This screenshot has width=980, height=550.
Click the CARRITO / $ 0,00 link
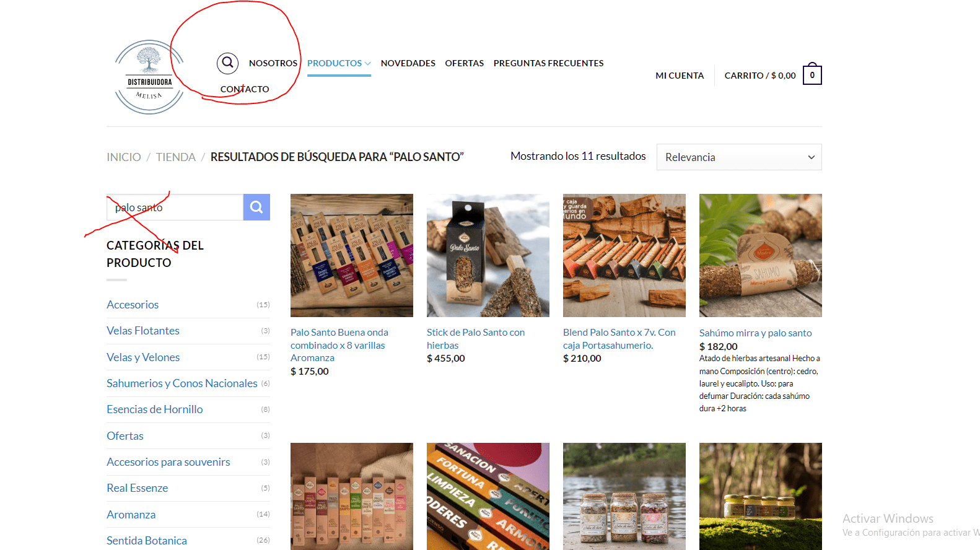click(x=760, y=76)
